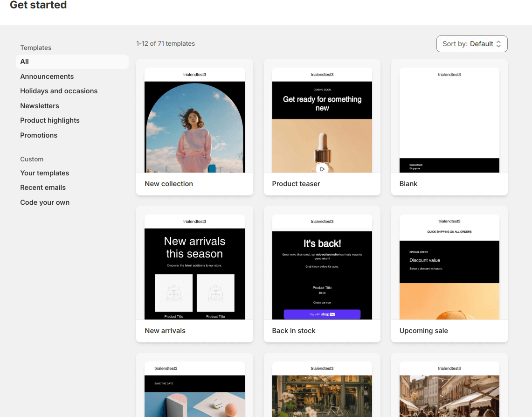Open the Sort by: Default dropdown

pos(472,43)
